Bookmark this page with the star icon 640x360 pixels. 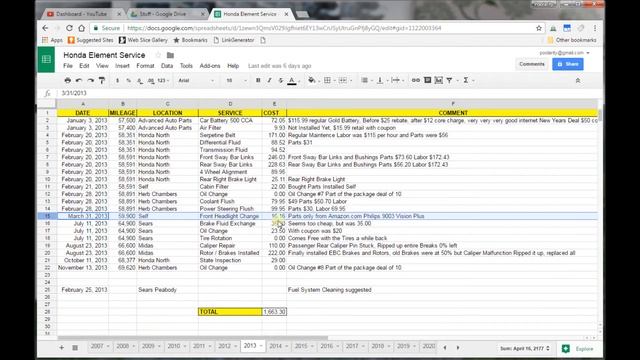point(539,28)
